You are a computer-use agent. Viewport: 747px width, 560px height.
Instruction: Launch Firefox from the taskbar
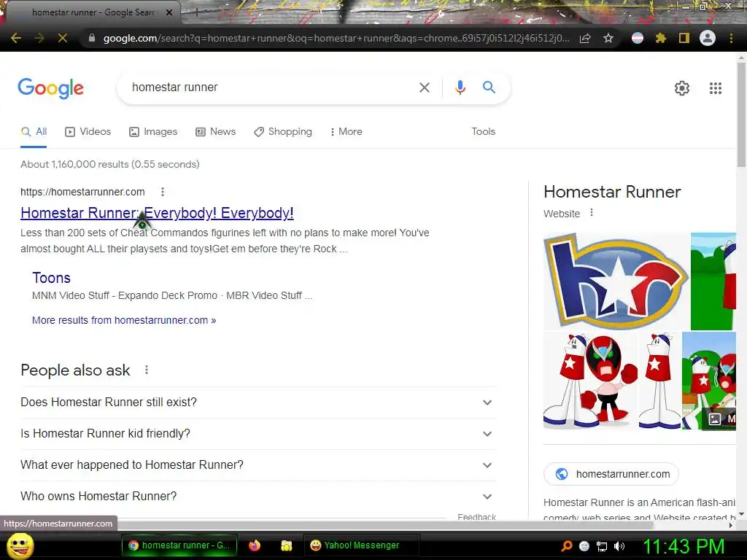click(255, 545)
